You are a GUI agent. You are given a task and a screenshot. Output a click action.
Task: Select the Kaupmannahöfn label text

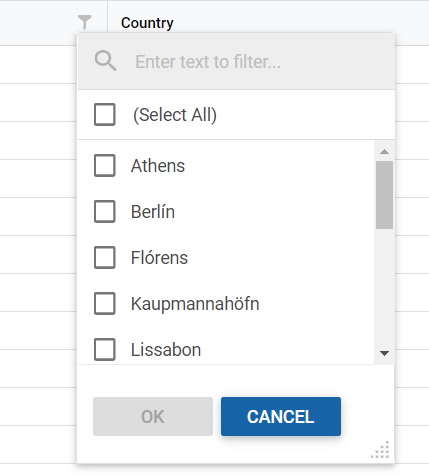(195, 304)
